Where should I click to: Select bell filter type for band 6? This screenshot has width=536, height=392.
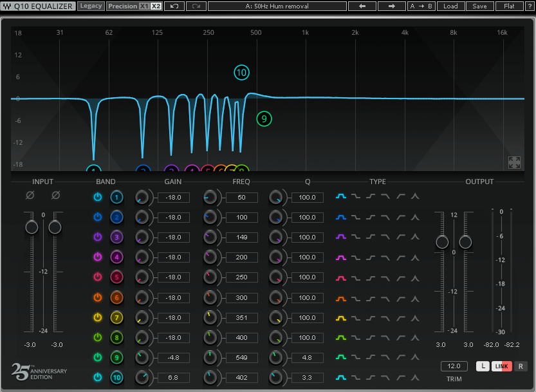pyautogui.click(x=341, y=299)
